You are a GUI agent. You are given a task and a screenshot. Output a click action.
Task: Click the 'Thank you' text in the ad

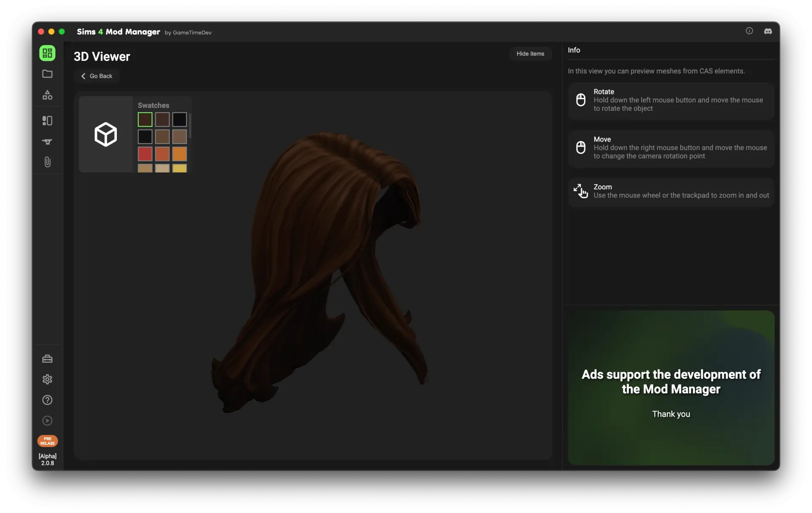point(671,414)
